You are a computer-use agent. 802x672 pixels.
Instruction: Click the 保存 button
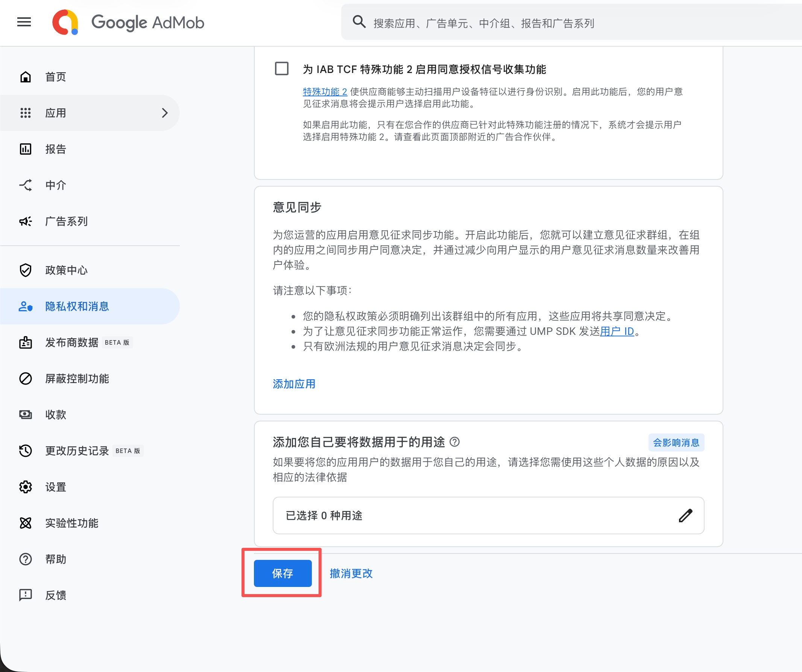point(283,573)
